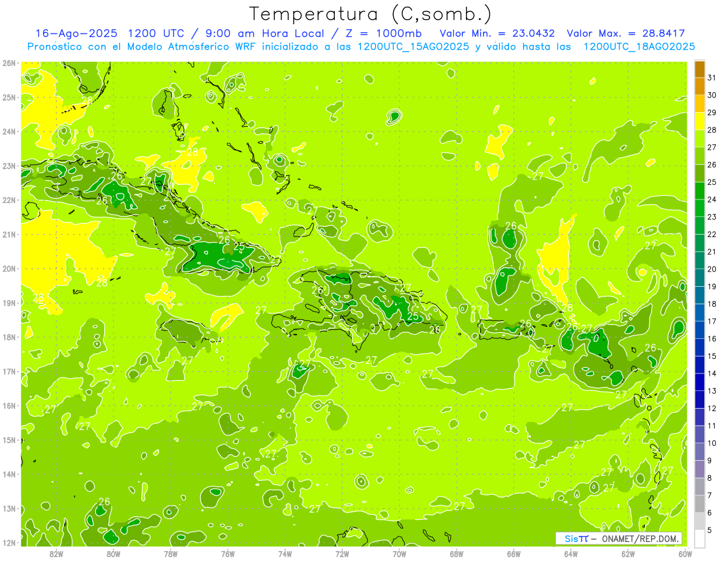Click the legend value '5'

[710, 530]
